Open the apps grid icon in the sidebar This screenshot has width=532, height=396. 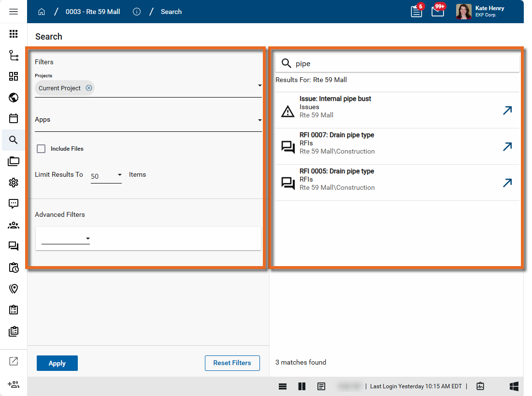(x=14, y=34)
